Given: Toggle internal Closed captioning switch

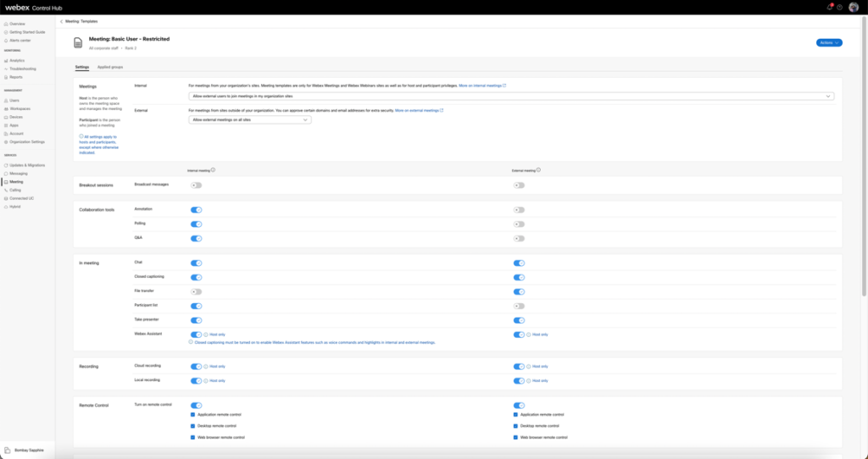Looking at the screenshot, I should pyautogui.click(x=196, y=278).
